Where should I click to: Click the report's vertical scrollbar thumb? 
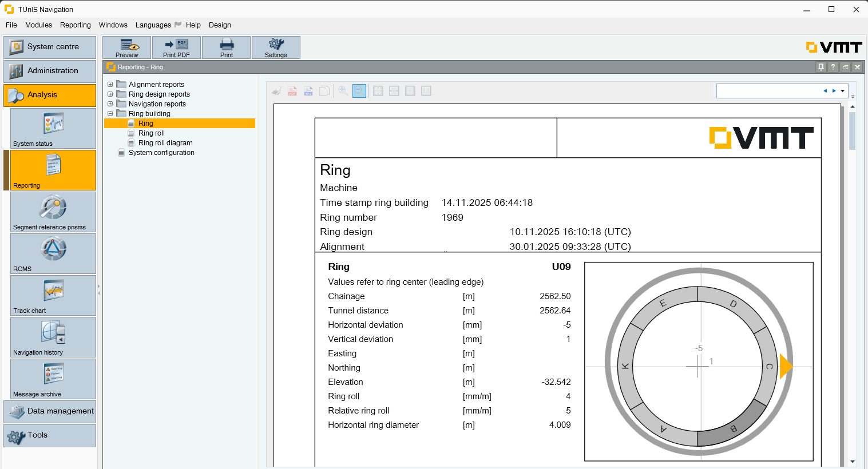pos(853,131)
